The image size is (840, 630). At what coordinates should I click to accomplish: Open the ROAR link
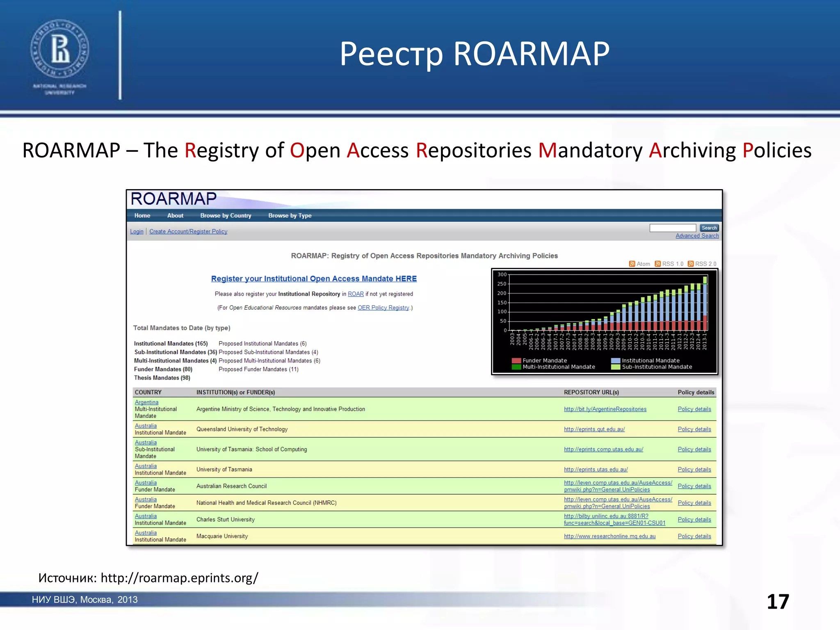pyautogui.click(x=356, y=294)
